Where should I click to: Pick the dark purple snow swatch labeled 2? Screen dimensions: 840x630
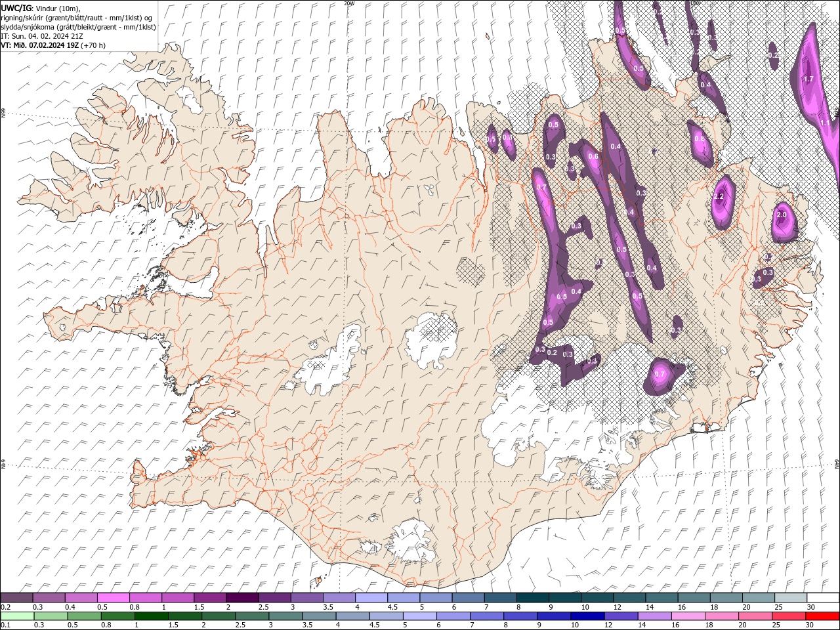point(242,598)
